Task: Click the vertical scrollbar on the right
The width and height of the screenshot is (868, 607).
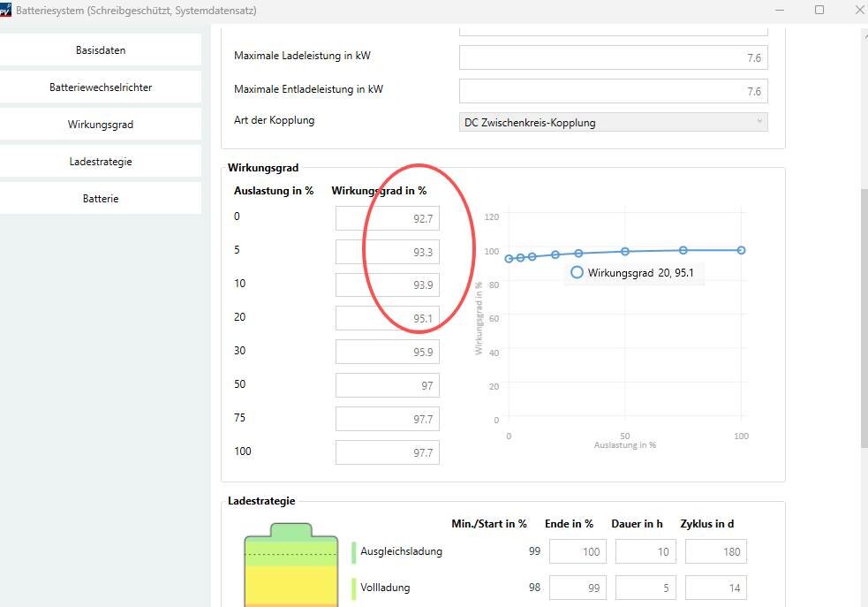Action: [x=862, y=309]
